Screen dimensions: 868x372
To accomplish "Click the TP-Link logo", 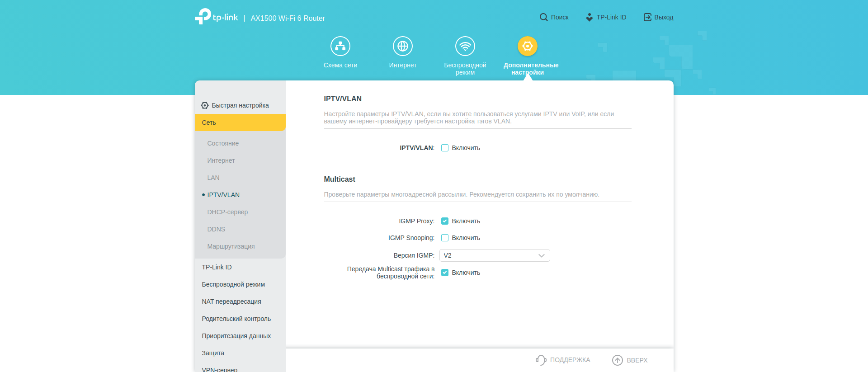I will (216, 17).
